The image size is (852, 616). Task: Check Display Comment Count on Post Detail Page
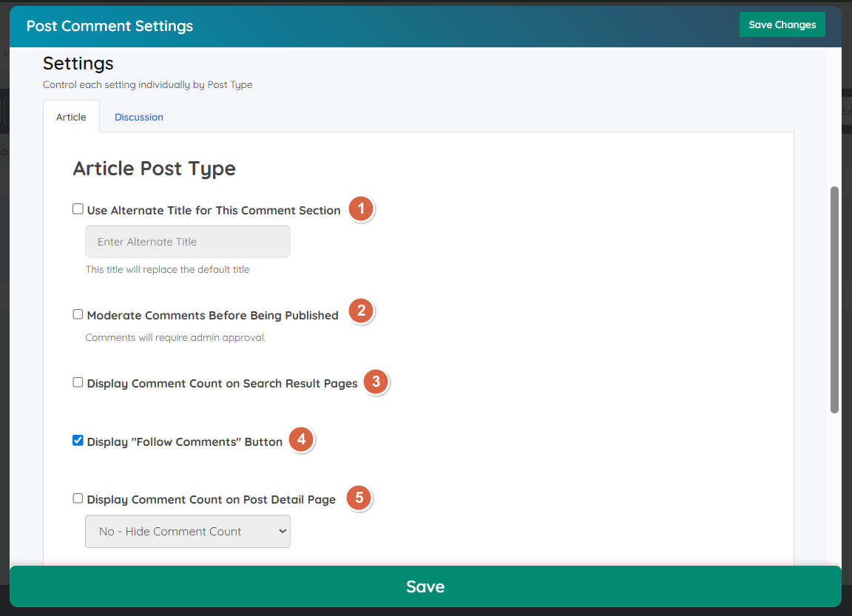(78, 498)
